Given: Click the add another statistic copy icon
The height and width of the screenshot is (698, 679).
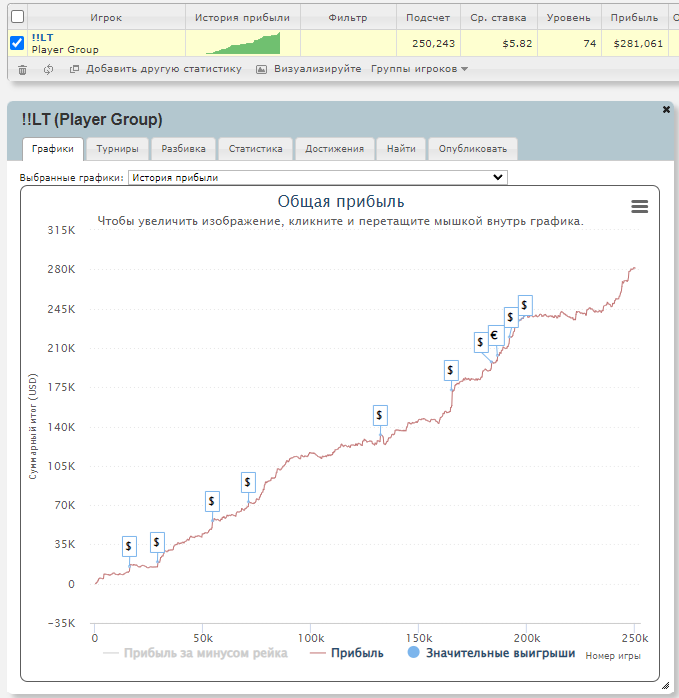Looking at the screenshot, I should tap(74, 69).
